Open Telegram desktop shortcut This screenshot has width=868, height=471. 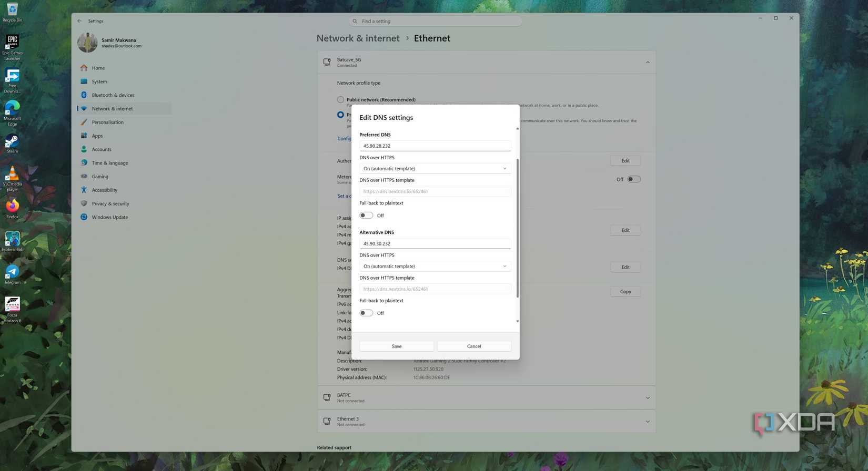[12, 274]
